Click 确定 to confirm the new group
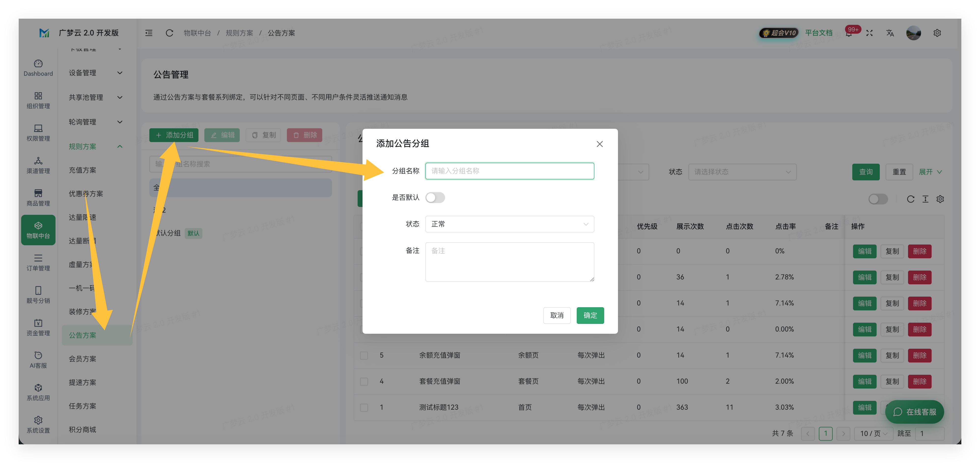Viewport: 980px width, 463px height. coord(590,315)
